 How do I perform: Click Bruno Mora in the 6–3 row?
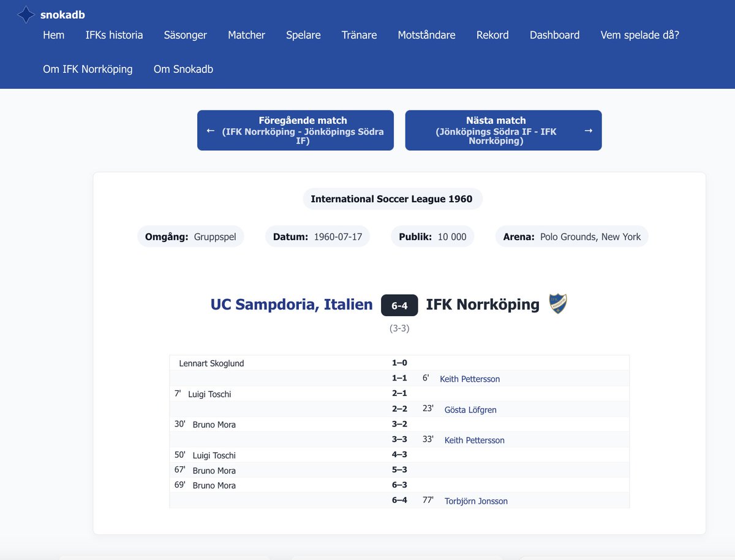pyautogui.click(x=214, y=485)
